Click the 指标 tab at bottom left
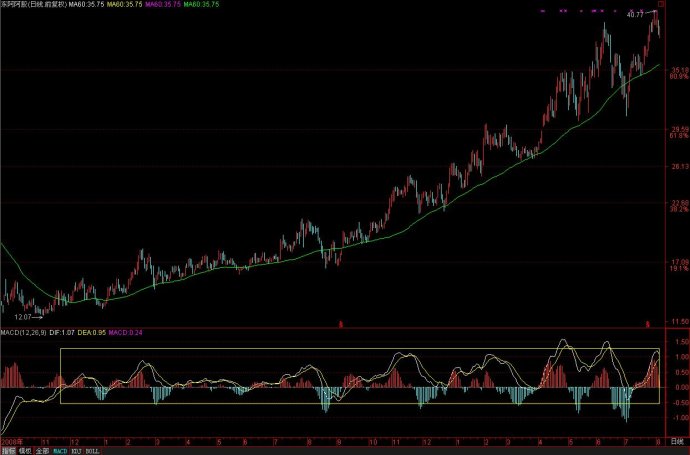This screenshot has height=455, width=690. pyautogui.click(x=8, y=450)
